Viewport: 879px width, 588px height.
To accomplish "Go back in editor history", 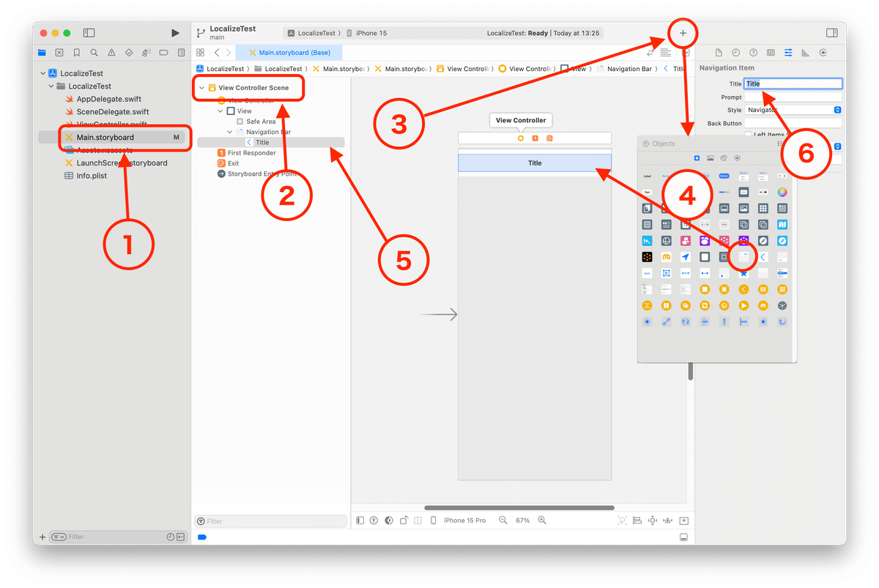I will click(x=217, y=53).
